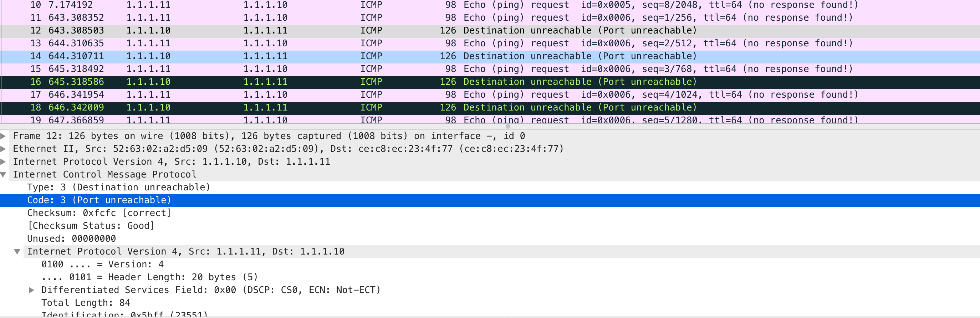The width and height of the screenshot is (980, 318).
Task: Select packet 17 with seq=4/1024
Action: tap(490, 95)
